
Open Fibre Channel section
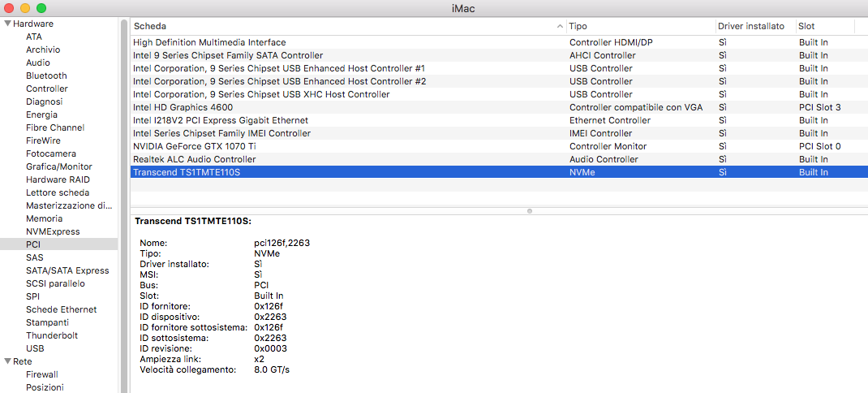(x=55, y=127)
